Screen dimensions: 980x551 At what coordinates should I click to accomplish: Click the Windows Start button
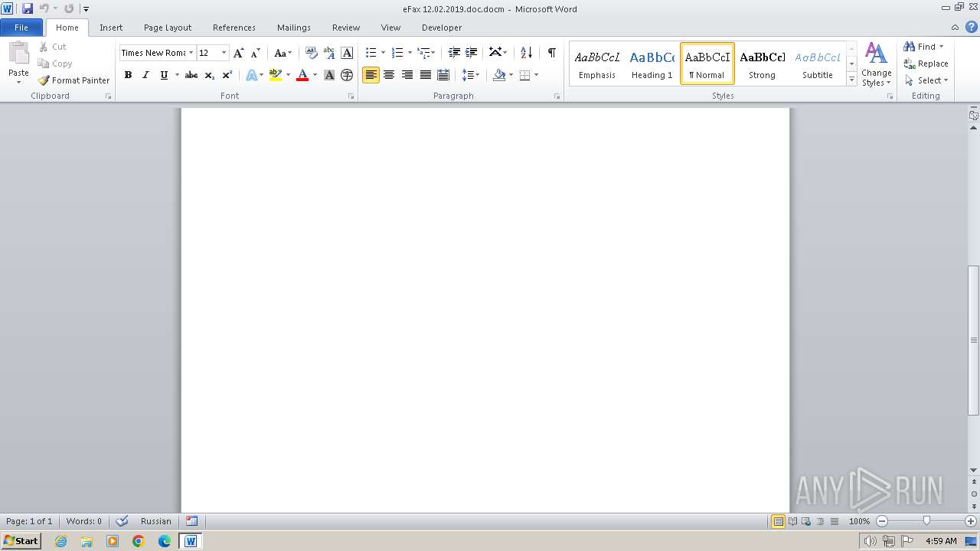[x=21, y=541]
